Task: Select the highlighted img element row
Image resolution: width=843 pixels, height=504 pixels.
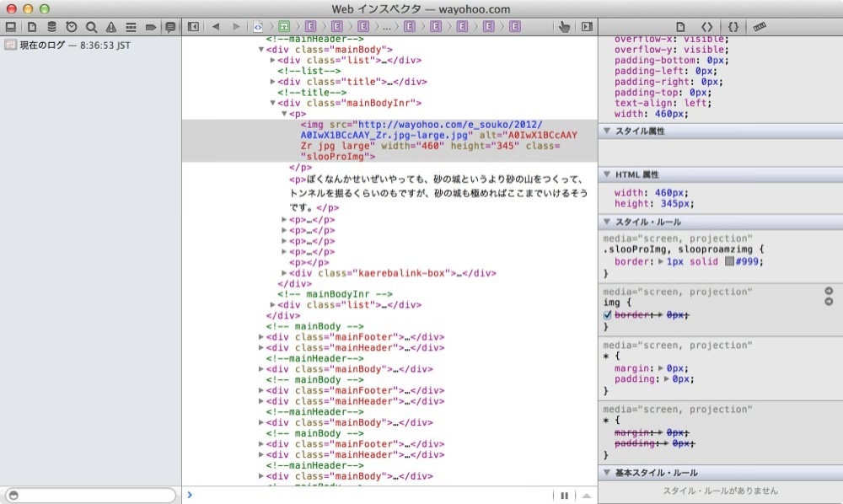Action: tap(389, 141)
